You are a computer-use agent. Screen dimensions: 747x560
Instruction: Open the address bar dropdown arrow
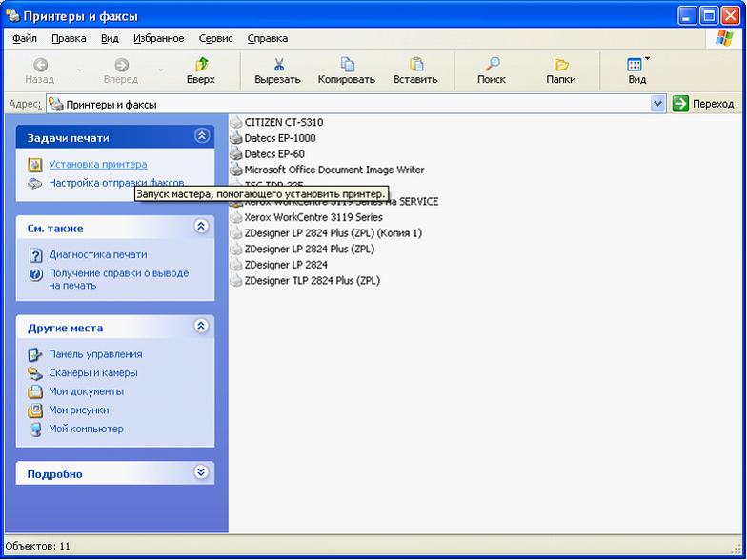pos(657,104)
